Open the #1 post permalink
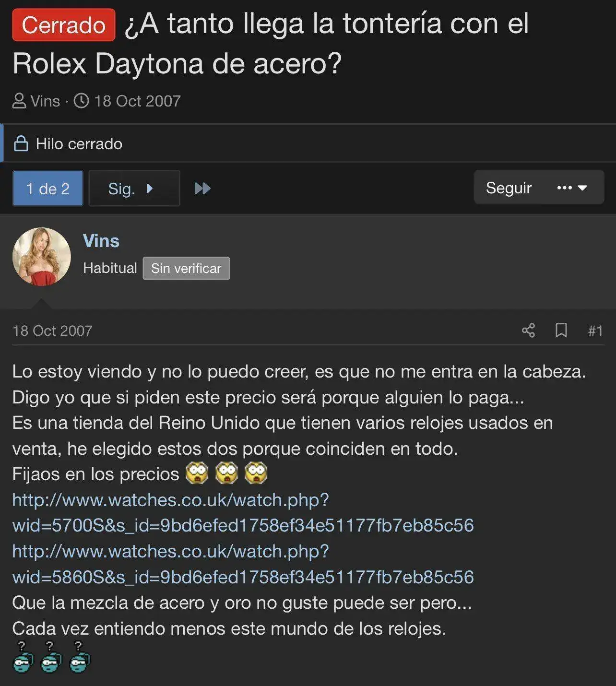This screenshot has width=616, height=686. [595, 331]
